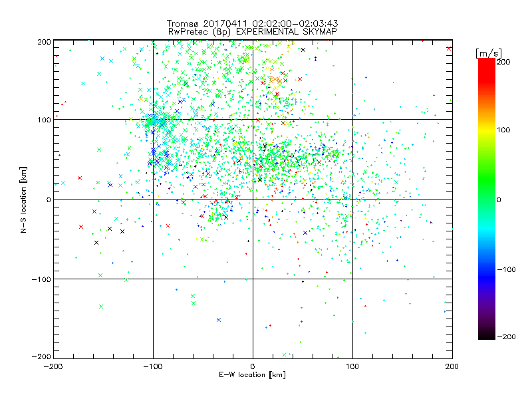Image resolution: width=532 pixels, height=399 pixels.
Task: Click the colorbar tick label "-200"
Action: pyautogui.click(x=506, y=336)
